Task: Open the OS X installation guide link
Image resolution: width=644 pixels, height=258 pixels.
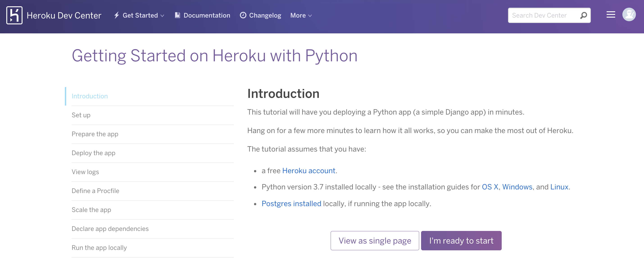Action: [x=490, y=187]
